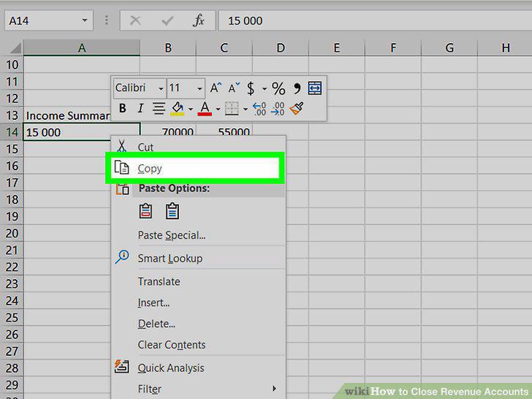Click cell A14 containing 15 000
This screenshot has width=532, height=399.
81,132
